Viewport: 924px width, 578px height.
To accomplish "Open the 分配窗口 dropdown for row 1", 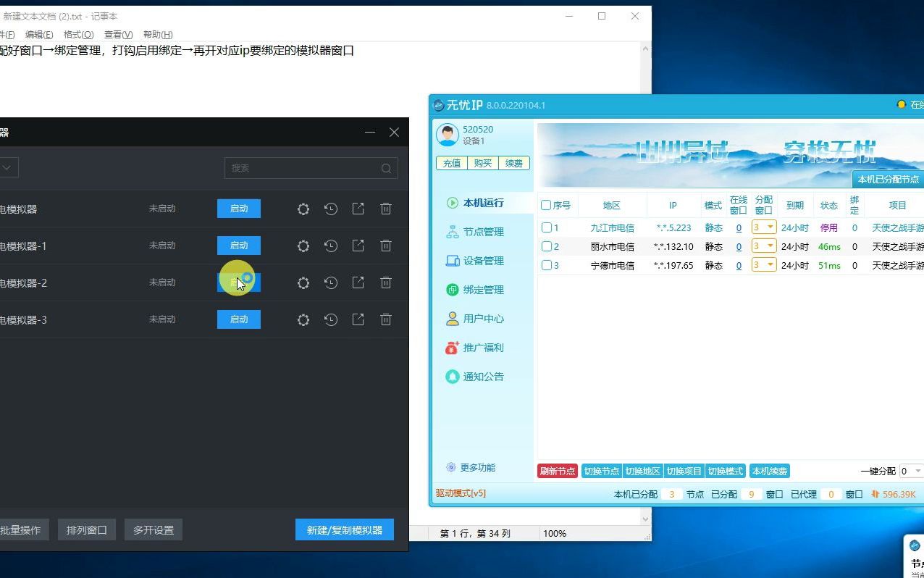I will pyautogui.click(x=763, y=227).
